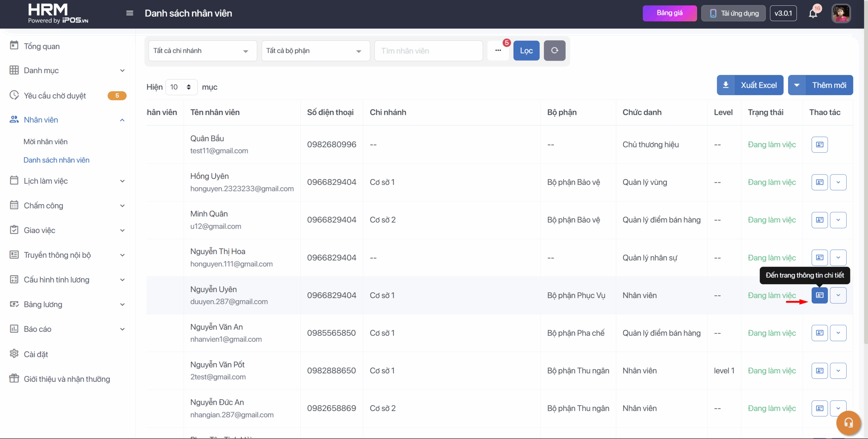This screenshot has height=439, width=868.
Task: Click the notification bell icon
Action: click(x=813, y=14)
